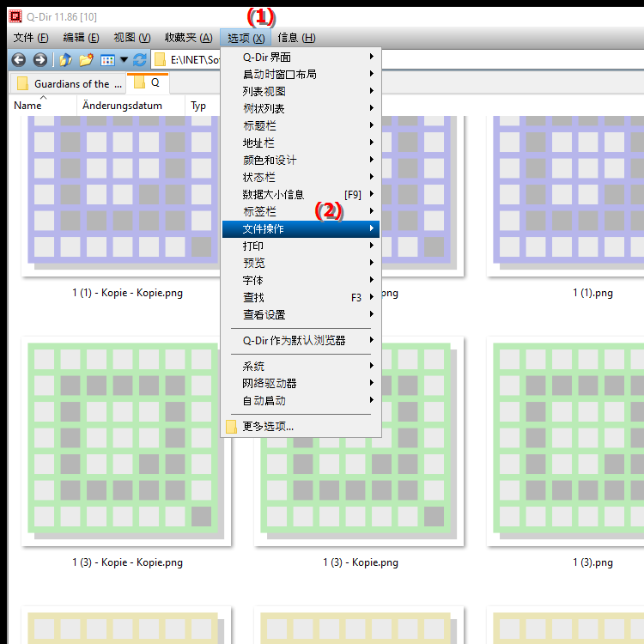Expand the Q-Dir 界面 submenu

301,57
